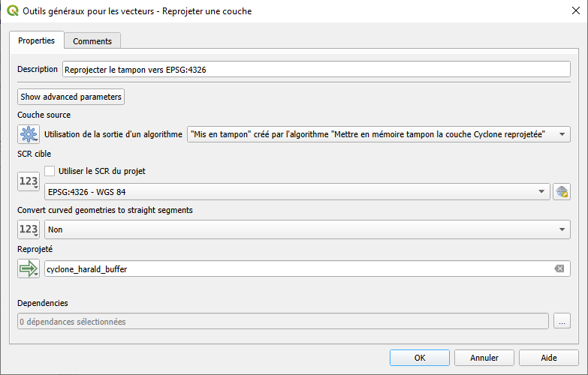Click the Reprojeté output arrow icon
This screenshot has height=375, width=588.
pyautogui.click(x=29, y=268)
